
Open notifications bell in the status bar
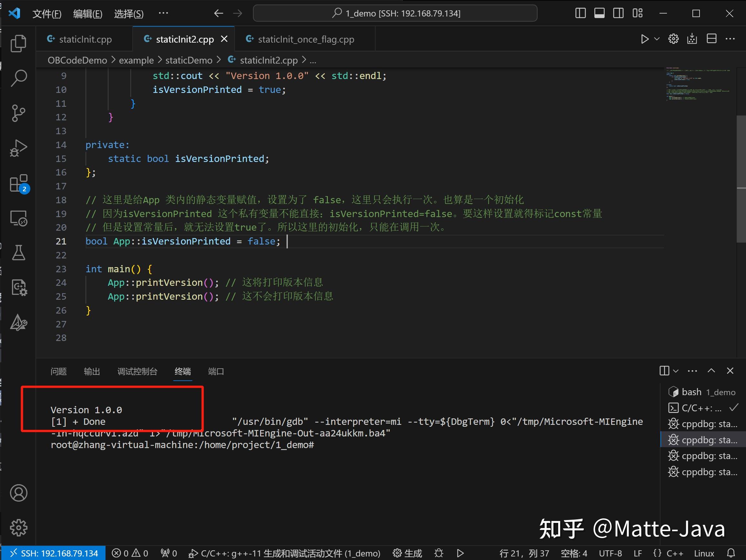coord(731,553)
